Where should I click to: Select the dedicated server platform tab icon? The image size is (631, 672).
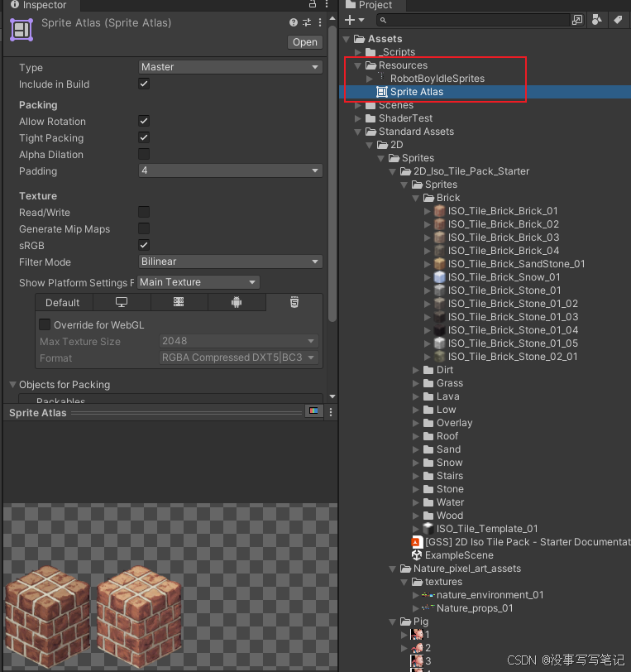click(179, 303)
